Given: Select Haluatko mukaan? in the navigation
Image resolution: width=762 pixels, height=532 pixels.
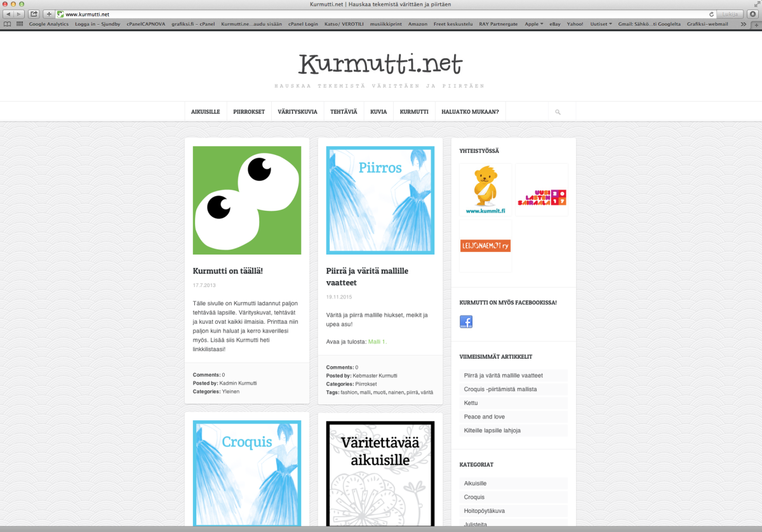Looking at the screenshot, I should coord(470,112).
